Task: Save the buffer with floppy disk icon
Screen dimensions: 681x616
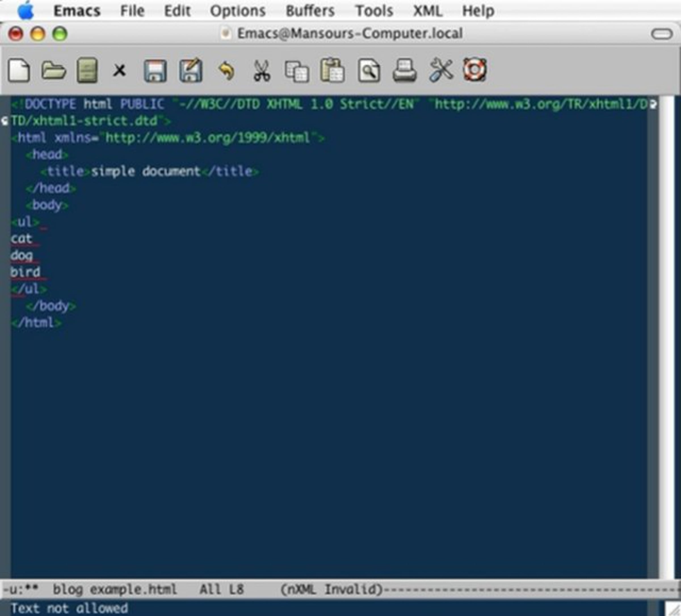Action: tap(155, 71)
